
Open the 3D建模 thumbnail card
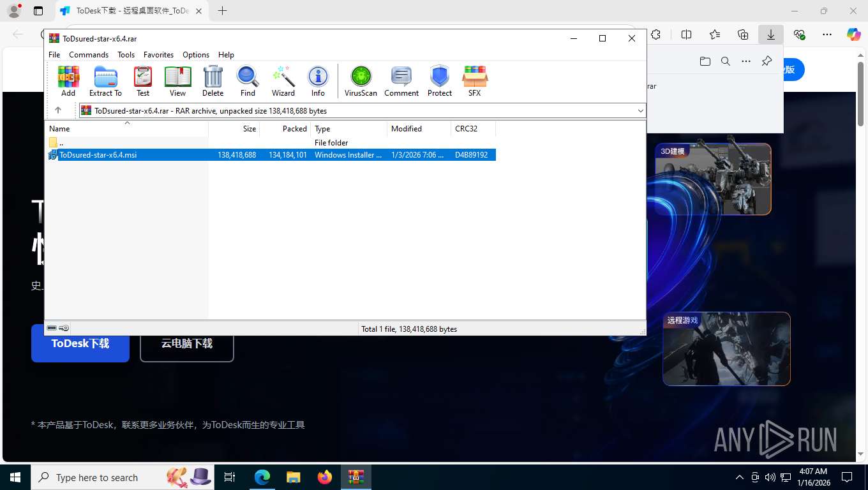tap(713, 179)
